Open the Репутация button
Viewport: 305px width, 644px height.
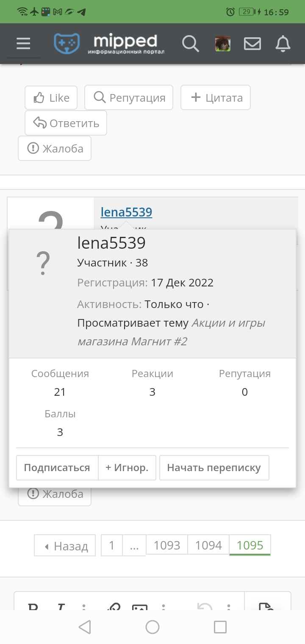129,98
